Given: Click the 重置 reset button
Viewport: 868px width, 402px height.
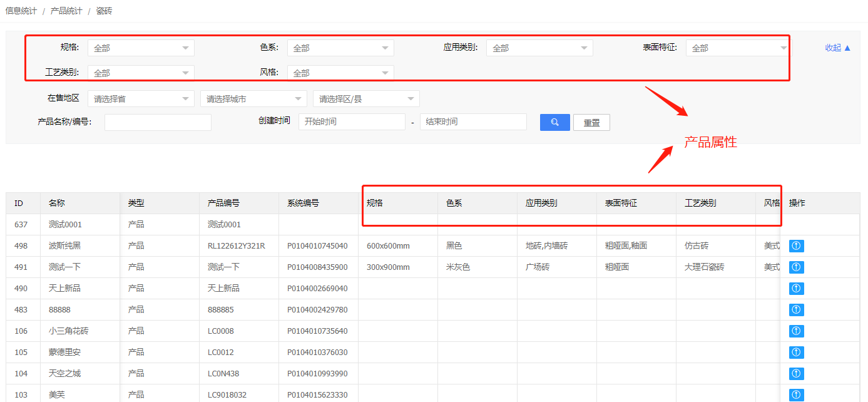Looking at the screenshot, I should 591,123.
